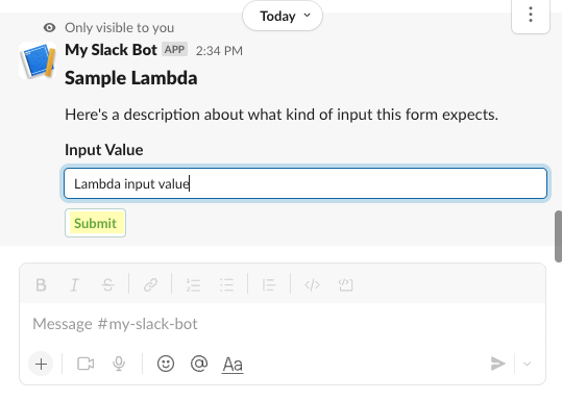562x400 pixels.
Task: Open the three-dot more actions menu
Action: pyautogui.click(x=530, y=15)
